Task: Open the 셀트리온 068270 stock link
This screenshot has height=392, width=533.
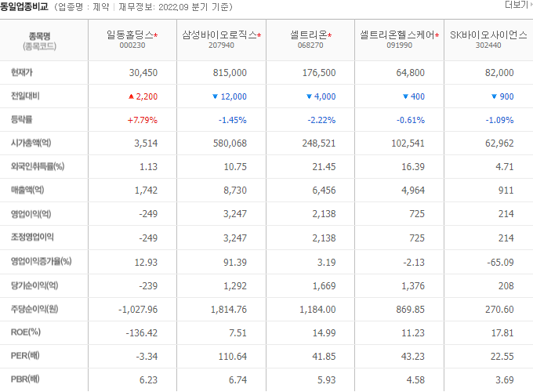Action: pyautogui.click(x=309, y=34)
